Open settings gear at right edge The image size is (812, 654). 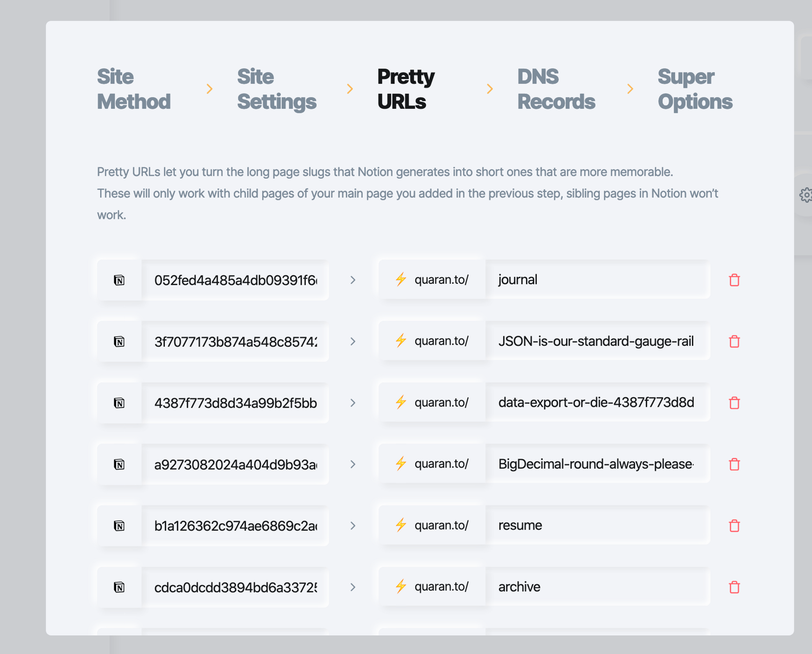[805, 195]
